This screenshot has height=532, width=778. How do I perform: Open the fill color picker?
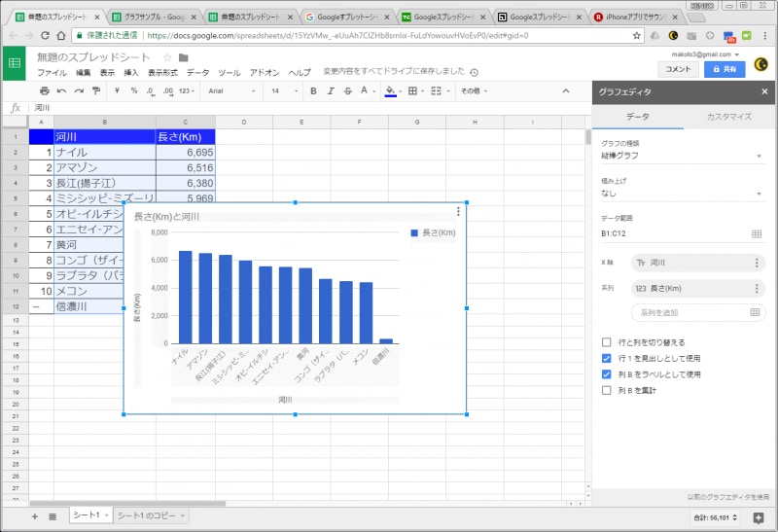391,90
